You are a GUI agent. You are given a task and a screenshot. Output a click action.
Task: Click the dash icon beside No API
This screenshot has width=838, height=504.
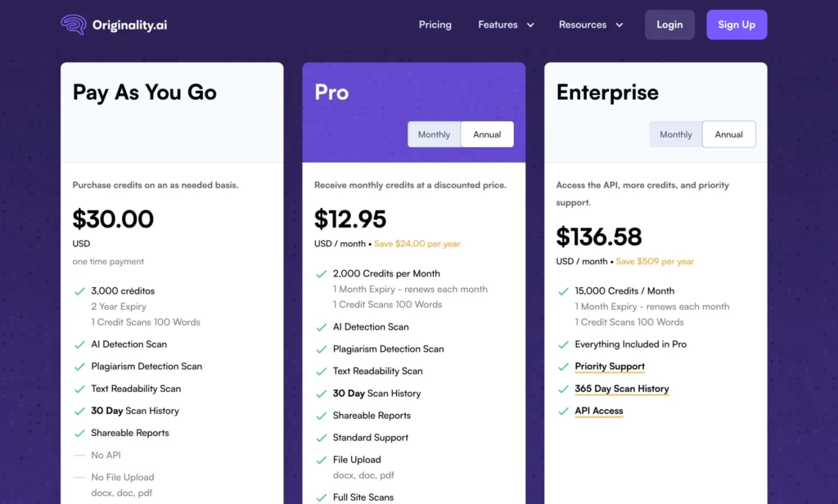coord(79,455)
